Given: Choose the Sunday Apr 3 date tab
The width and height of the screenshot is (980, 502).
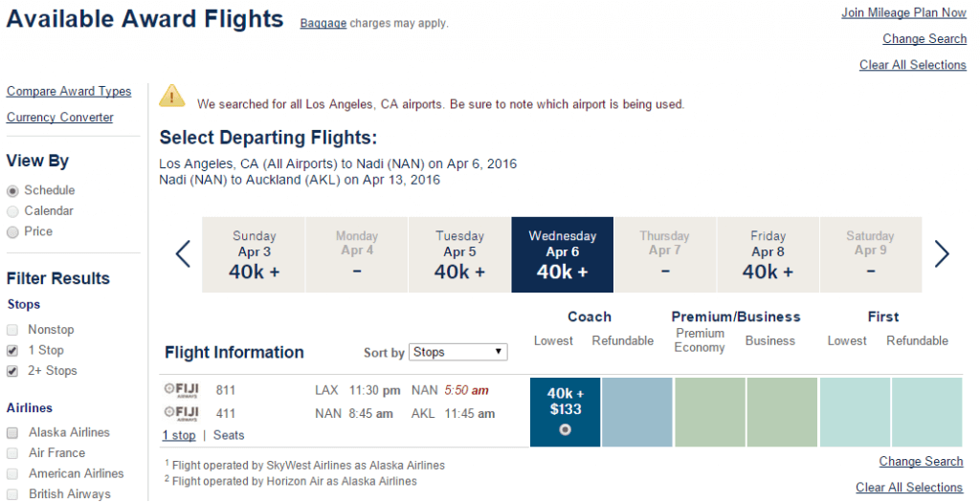Looking at the screenshot, I should tap(254, 254).
